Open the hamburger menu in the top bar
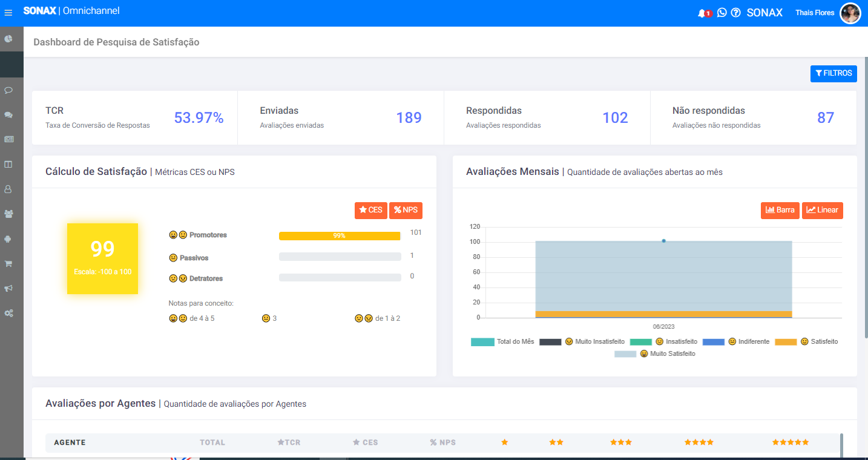Image resolution: width=868 pixels, height=460 pixels. [8, 13]
